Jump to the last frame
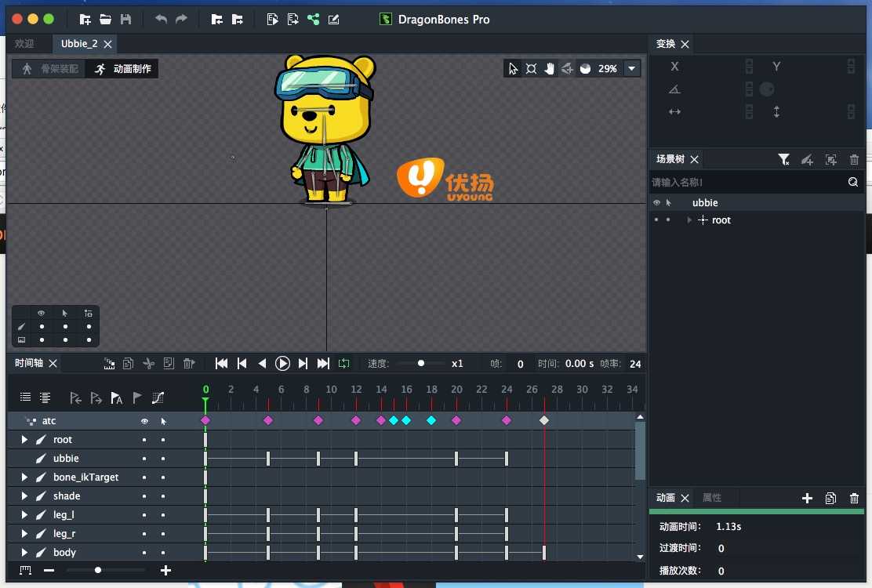The width and height of the screenshot is (872, 588). tap(323, 364)
